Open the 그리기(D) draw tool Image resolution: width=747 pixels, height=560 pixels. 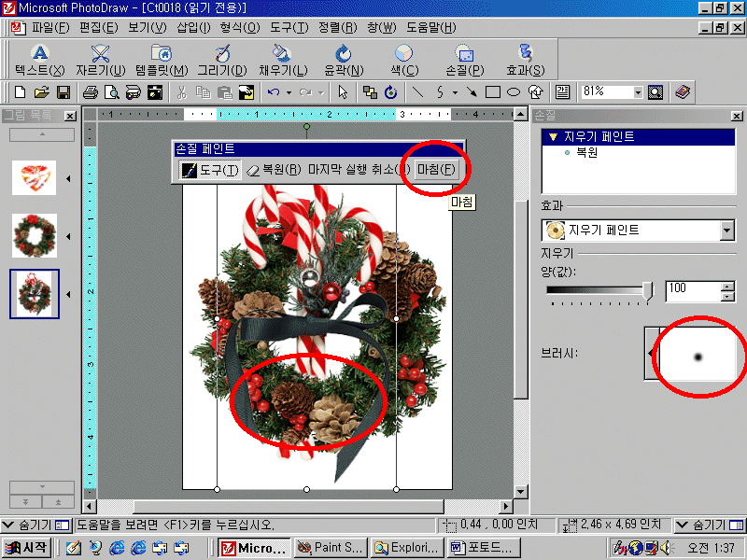222,61
